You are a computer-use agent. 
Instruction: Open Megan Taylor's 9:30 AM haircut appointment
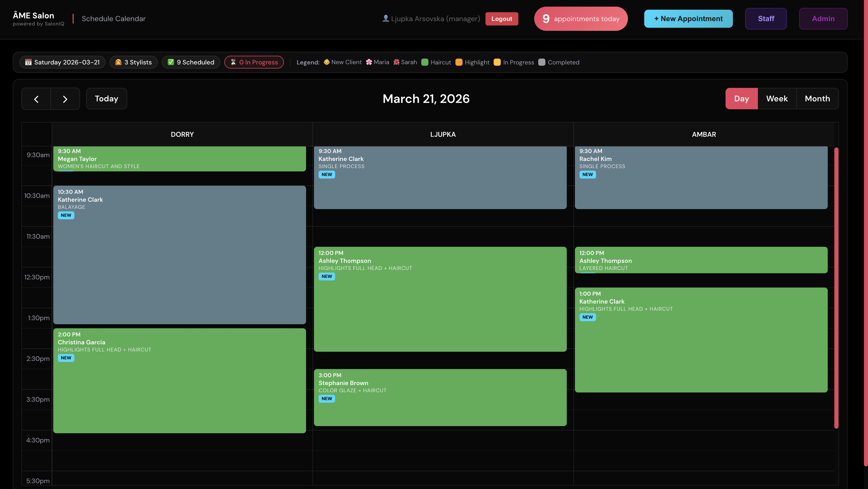click(x=180, y=159)
